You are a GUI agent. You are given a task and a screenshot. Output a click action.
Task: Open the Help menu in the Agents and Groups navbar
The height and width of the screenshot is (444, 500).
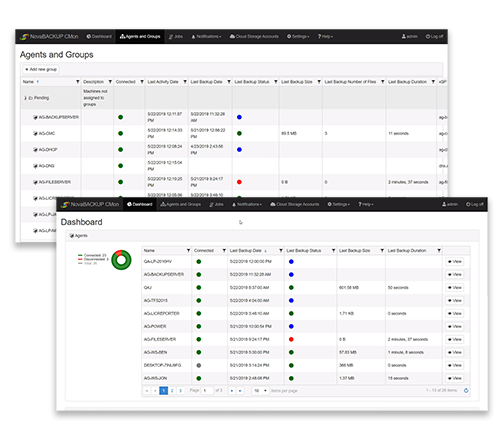pyautogui.click(x=325, y=36)
